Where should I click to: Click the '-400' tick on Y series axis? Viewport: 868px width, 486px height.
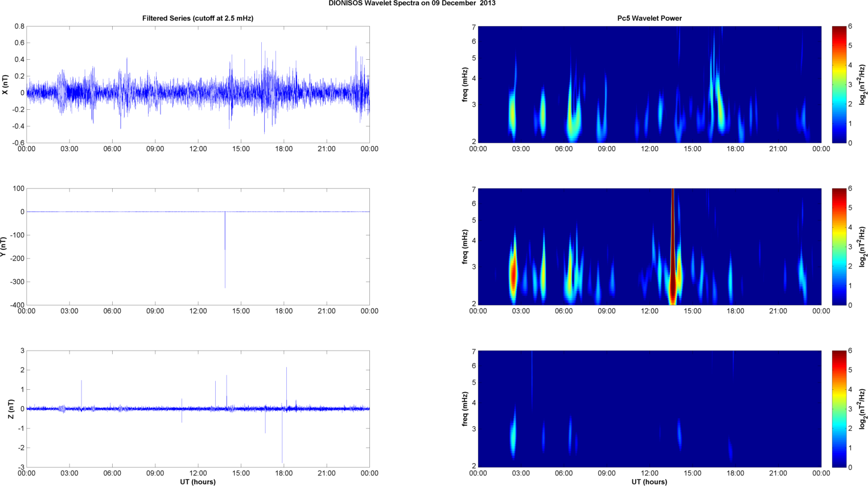click(17, 305)
